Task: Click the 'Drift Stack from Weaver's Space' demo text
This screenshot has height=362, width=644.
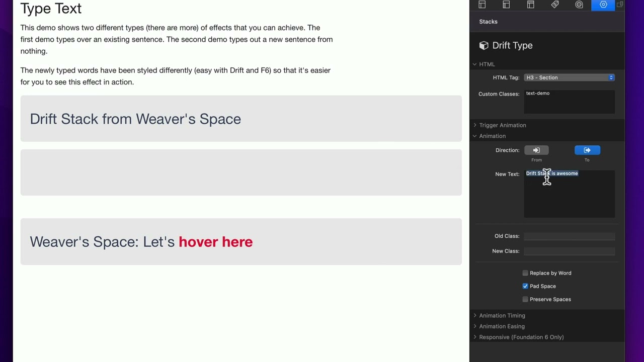Action: point(135,119)
